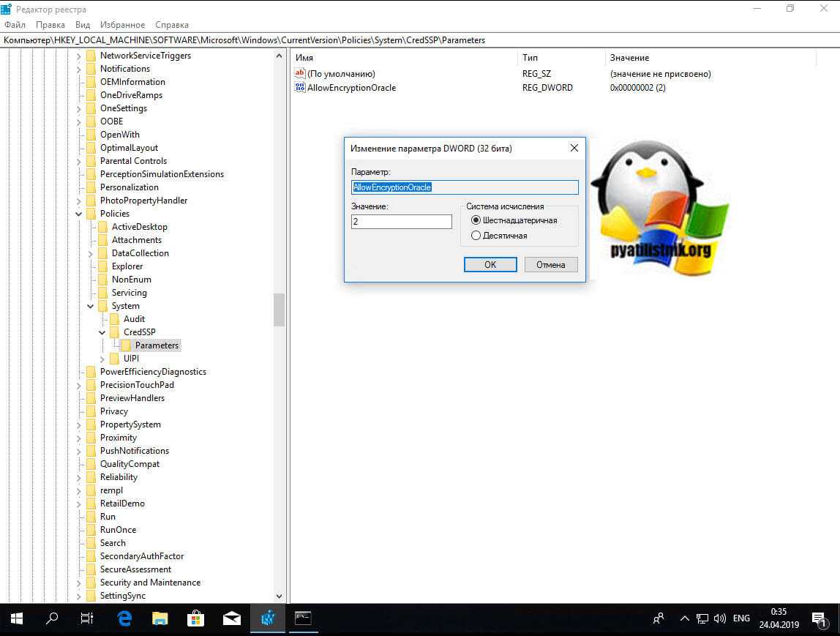Screen dimensions: 840x636
Task: Open the Файл menu
Action: click(x=15, y=25)
